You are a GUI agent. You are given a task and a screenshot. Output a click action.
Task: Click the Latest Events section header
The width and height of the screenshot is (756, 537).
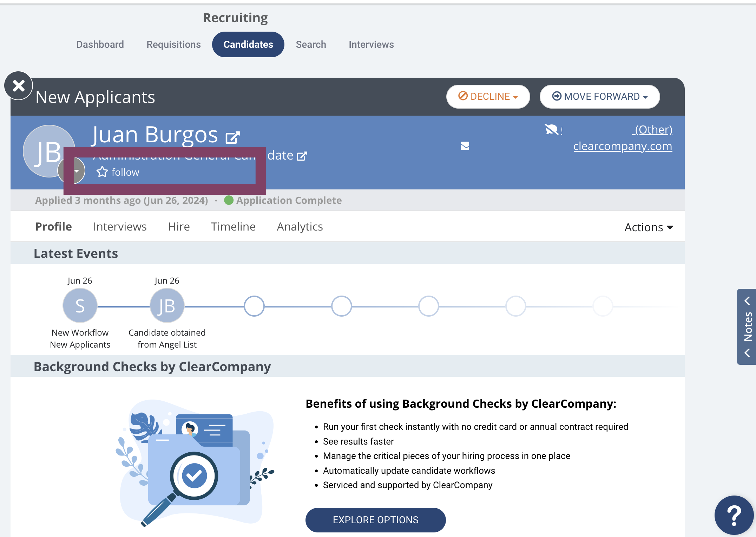click(x=76, y=253)
